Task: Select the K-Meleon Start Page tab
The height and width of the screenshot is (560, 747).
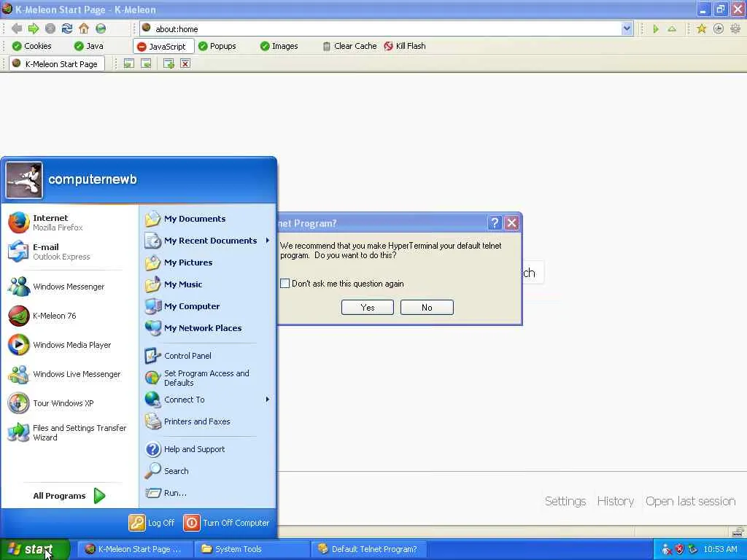Action: (56, 64)
